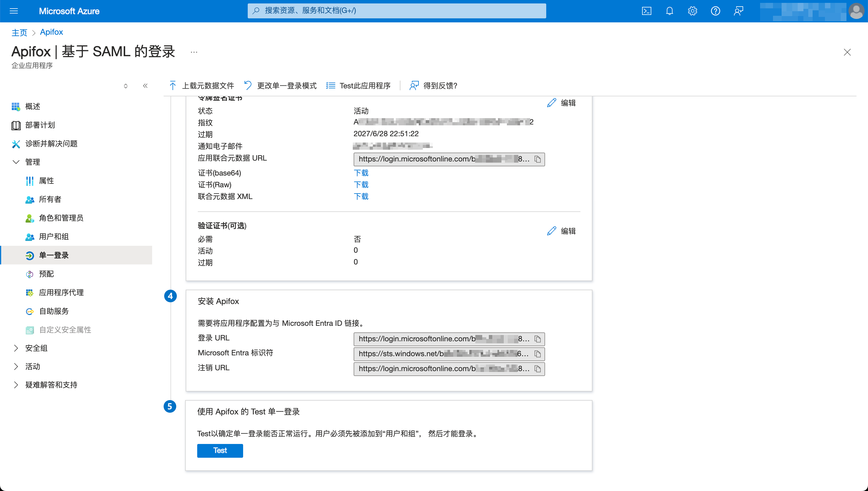Edit the token signing certificate section
Image resolution: width=868 pixels, height=491 pixels.
click(561, 103)
